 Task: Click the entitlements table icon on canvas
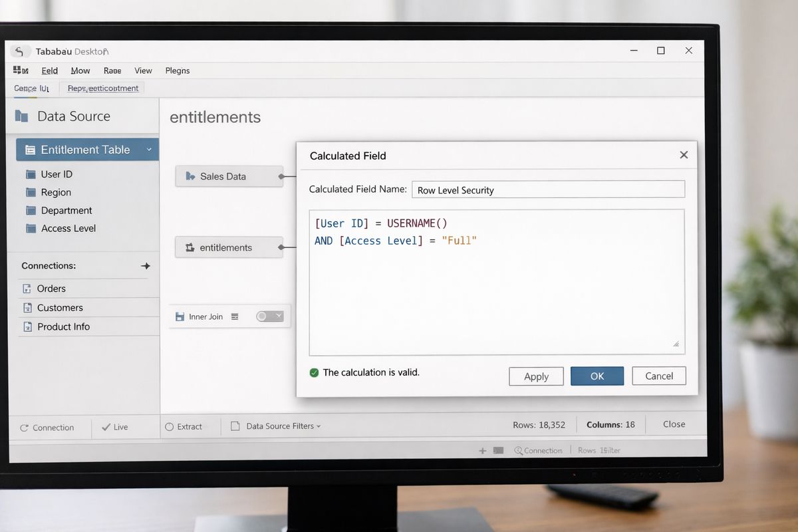(190, 247)
